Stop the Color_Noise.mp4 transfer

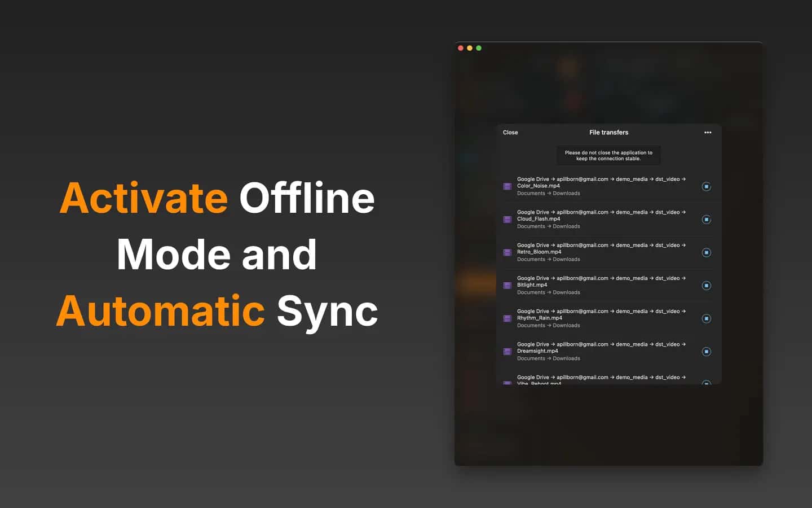(x=706, y=186)
